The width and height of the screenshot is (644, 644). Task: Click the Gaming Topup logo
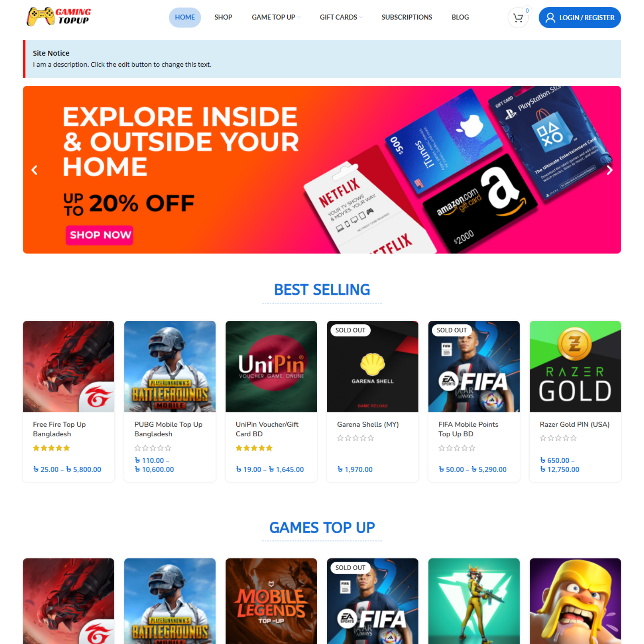point(59,17)
